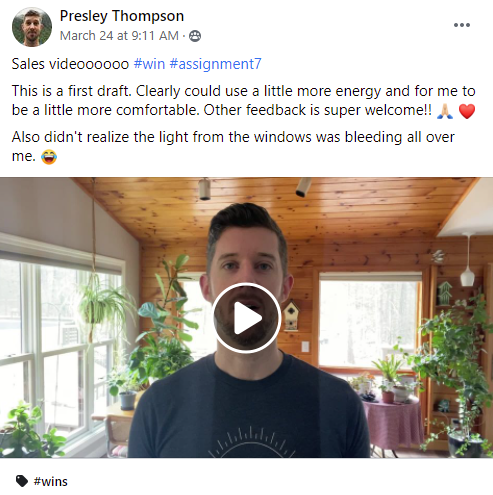Click the tag icon beside #wins

(22, 481)
